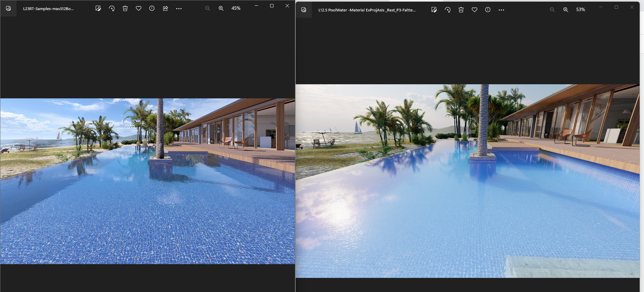Expand the three-dot menu in the L23RT-Samples window
644x292 pixels.
click(179, 8)
